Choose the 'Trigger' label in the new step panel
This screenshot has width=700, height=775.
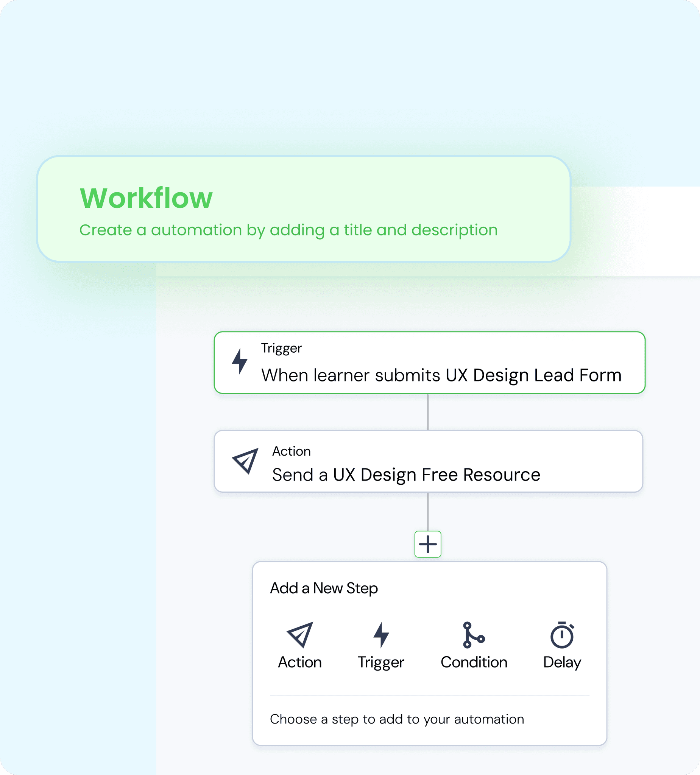click(x=381, y=662)
